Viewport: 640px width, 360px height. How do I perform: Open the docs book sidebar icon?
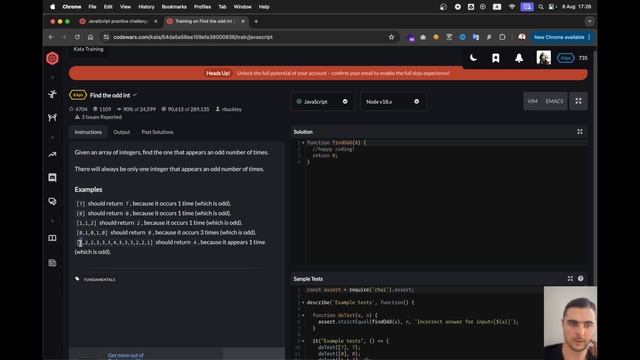click(x=52, y=238)
